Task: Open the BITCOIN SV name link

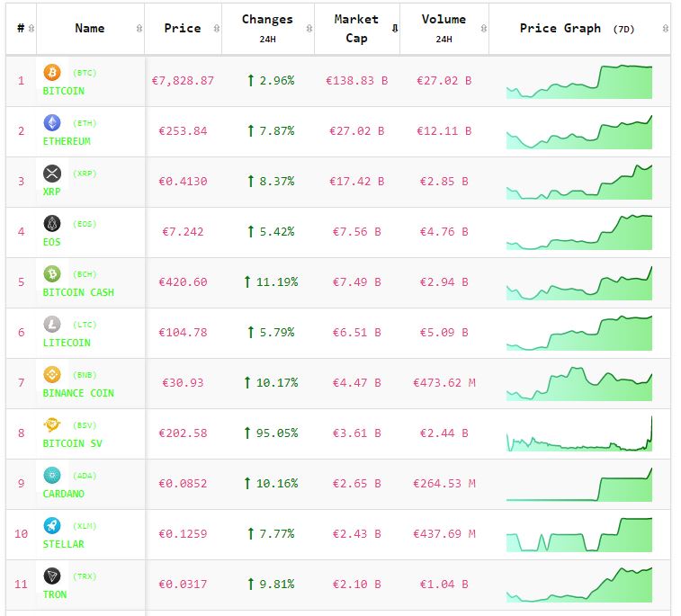Action: click(76, 443)
